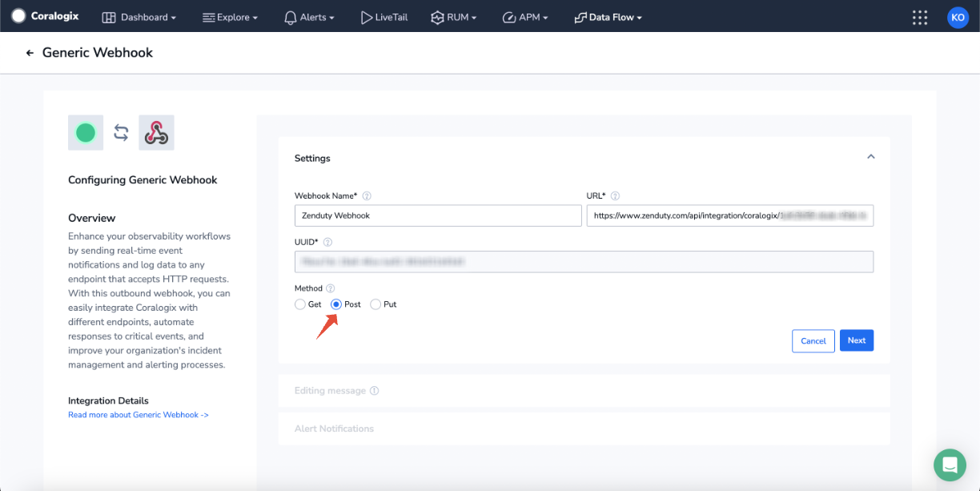Viewport: 980px width, 491px height.
Task: Click the Webhook Name help icon
Action: 367,195
